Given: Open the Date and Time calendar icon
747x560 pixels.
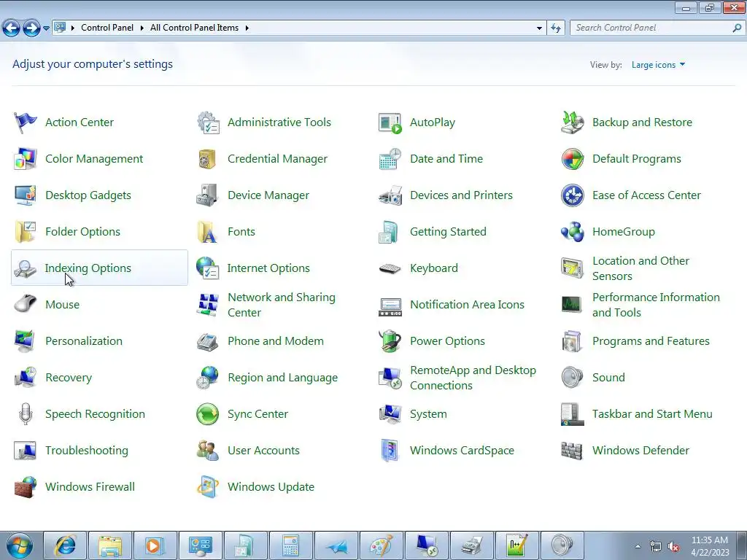Looking at the screenshot, I should (390, 159).
